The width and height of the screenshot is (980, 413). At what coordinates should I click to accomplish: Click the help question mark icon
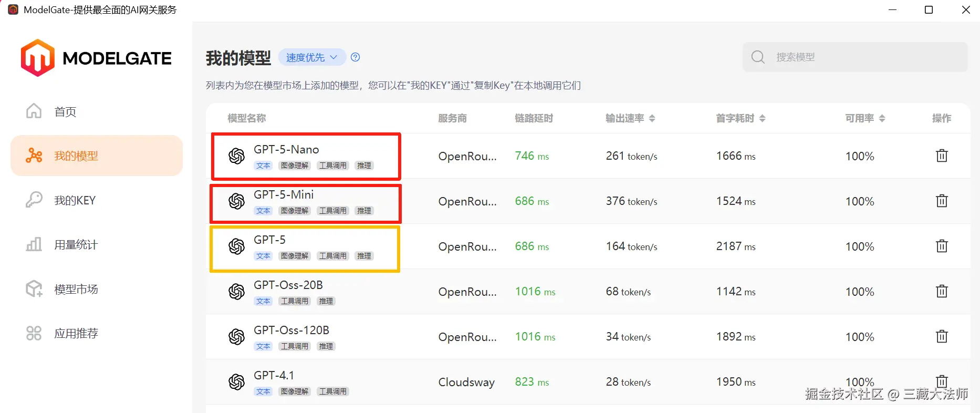(x=356, y=57)
